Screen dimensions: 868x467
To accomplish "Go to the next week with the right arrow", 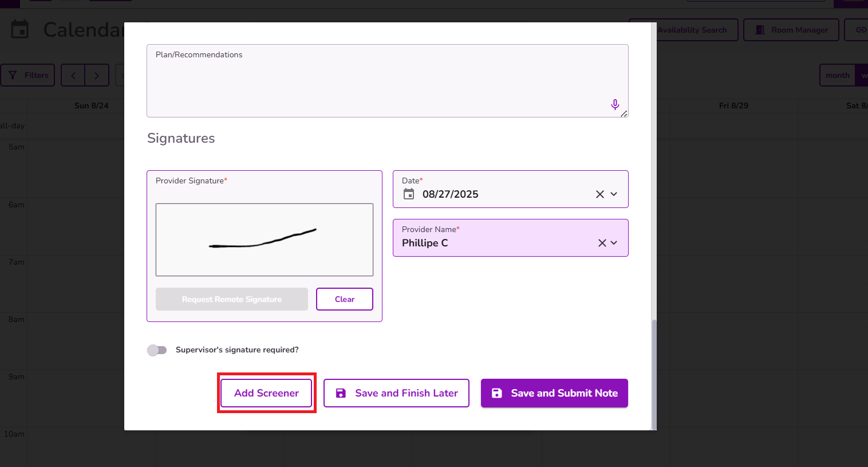I will tap(97, 75).
